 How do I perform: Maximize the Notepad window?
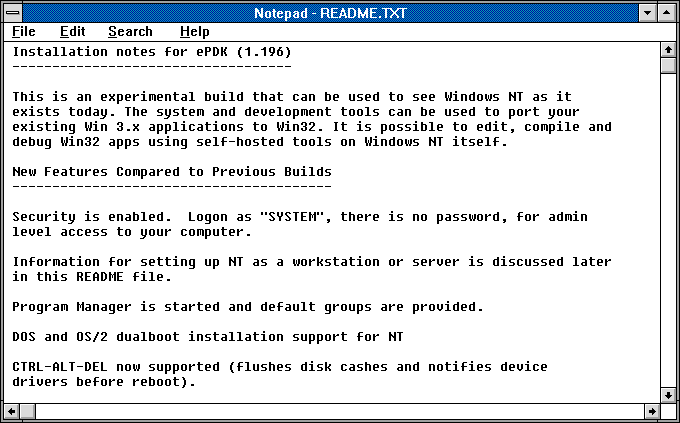(668, 11)
